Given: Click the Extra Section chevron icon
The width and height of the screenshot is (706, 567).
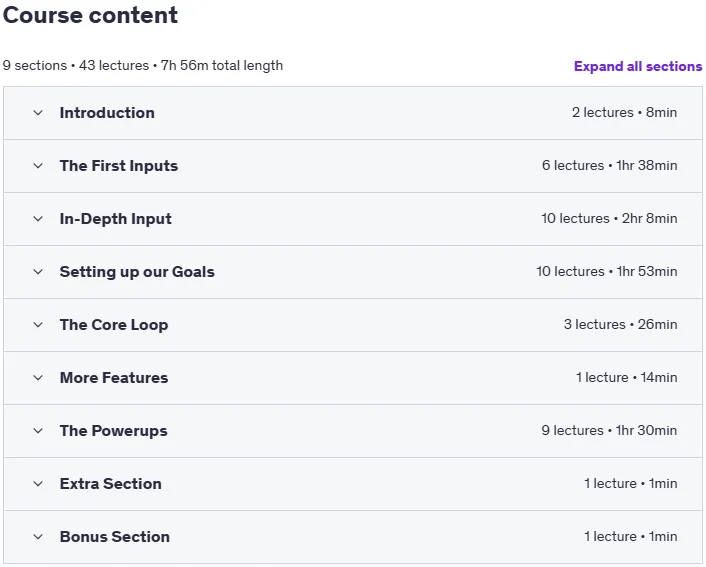Looking at the screenshot, I should click(x=38, y=484).
